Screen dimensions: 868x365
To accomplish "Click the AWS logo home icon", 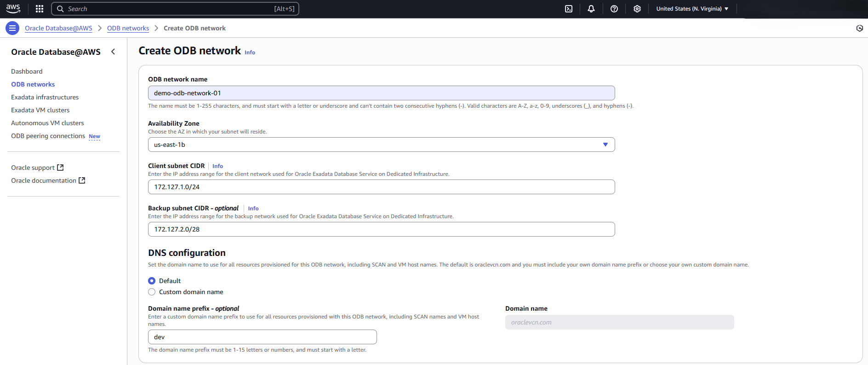I will [x=13, y=9].
